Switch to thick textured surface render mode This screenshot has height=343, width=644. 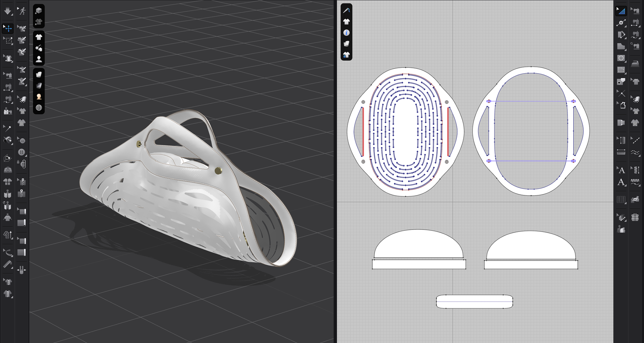(x=39, y=74)
